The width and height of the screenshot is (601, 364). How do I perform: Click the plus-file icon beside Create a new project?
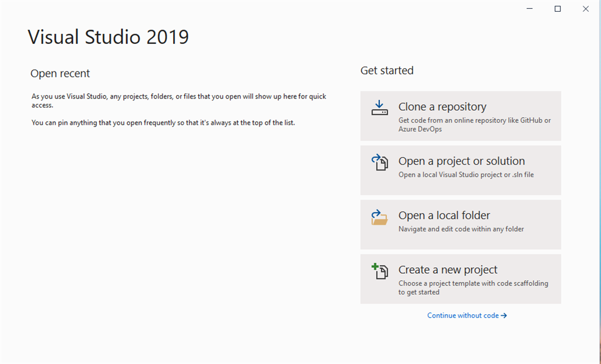380,271
